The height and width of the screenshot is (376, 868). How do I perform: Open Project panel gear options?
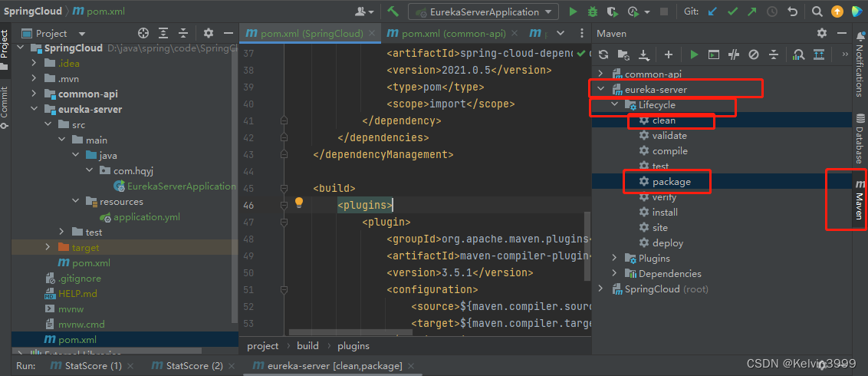coord(209,33)
